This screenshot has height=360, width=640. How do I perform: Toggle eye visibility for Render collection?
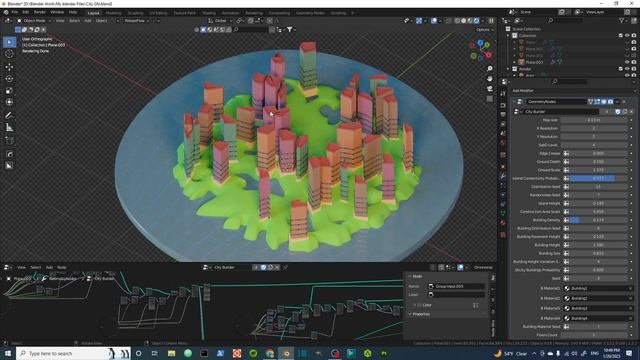pos(627,69)
